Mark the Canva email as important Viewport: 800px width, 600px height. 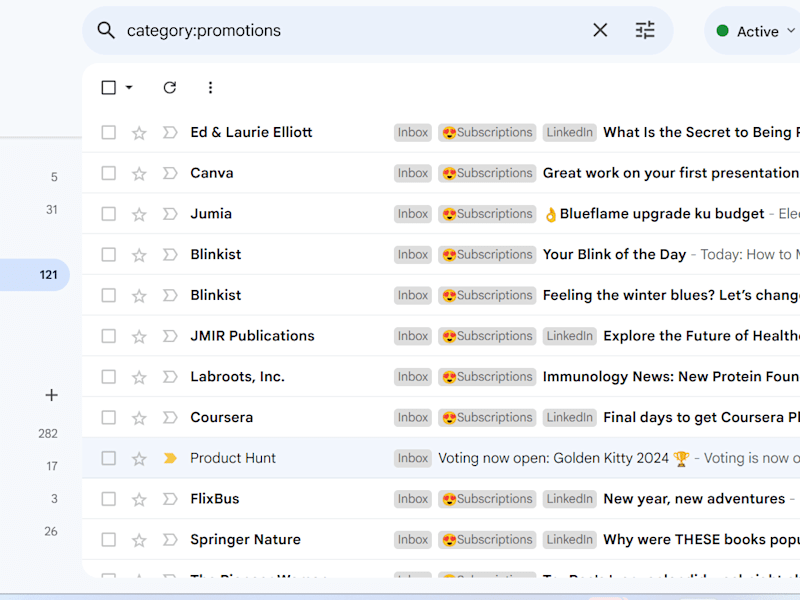(x=170, y=173)
